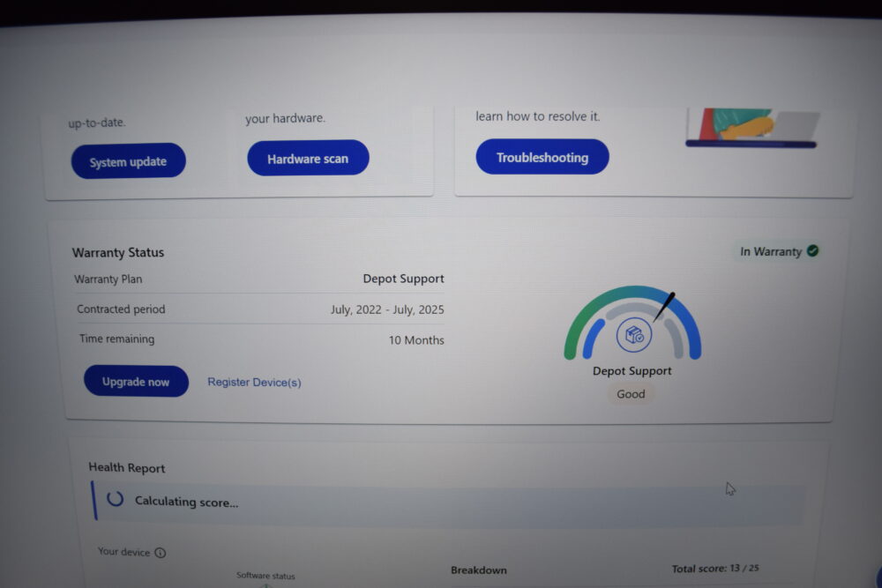Viewport: 882px width, 588px height.
Task: Click the info icon next to Your device
Action: pos(161,553)
